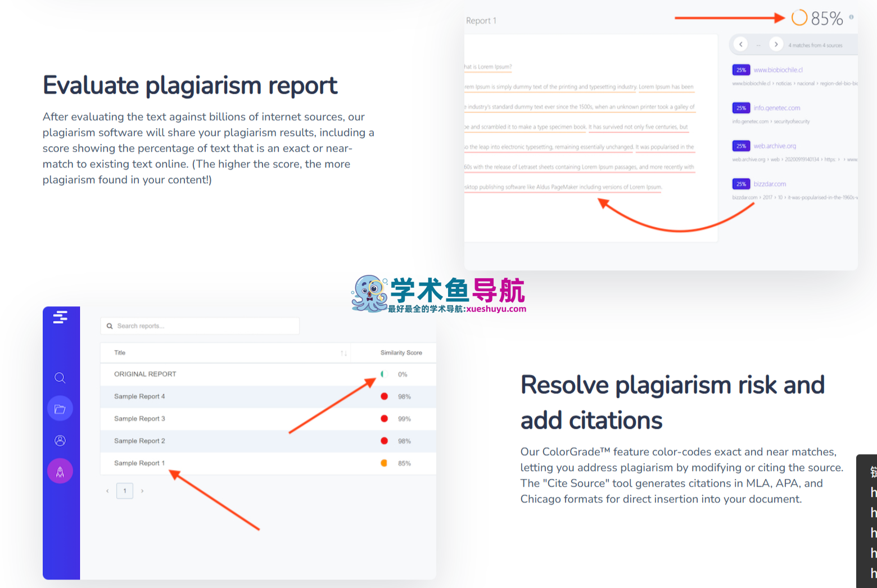
Task: Click the octopus mascot watermark logo
Action: (369, 293)
